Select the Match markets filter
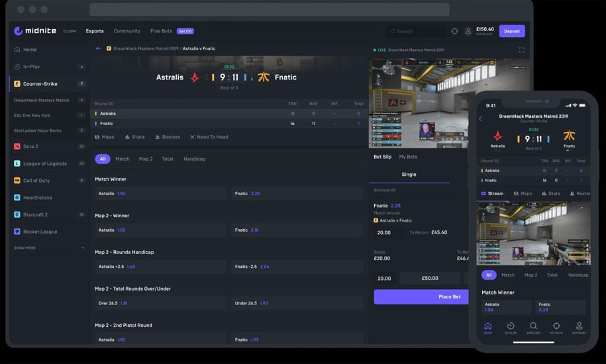Screen dimensions: 606x364 122,159
